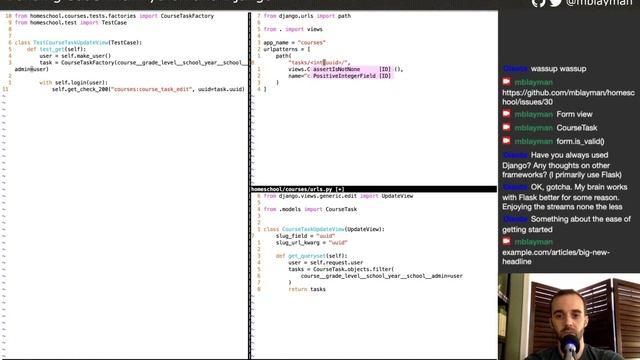This screenshot has width=640, height=360.
Task: Click "from homeschool.test import TestCase" line
Action: (x=71, y=22)
